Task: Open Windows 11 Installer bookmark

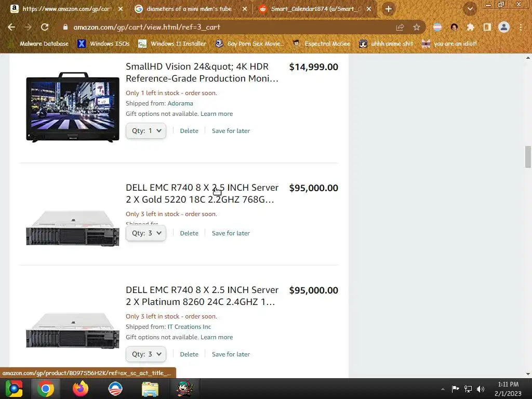Action: pyautogui.click(x=172, y=44)
